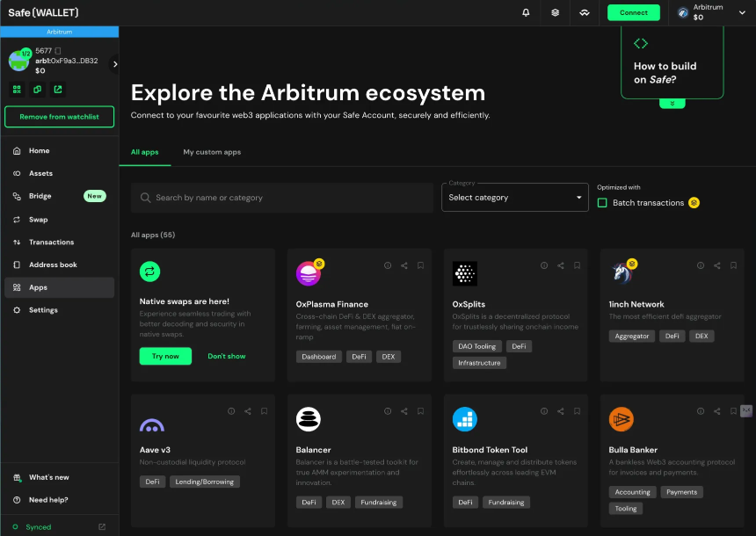756x536 pixels.
Task: Switch to My custom apps tab
Action: (x=212, y=152)
